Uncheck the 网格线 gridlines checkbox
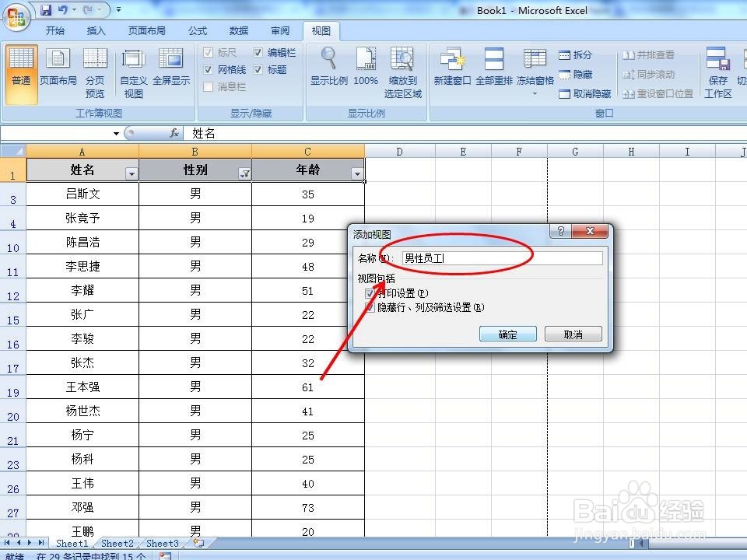The image size is (747, 560). click(x=209, y=69)
